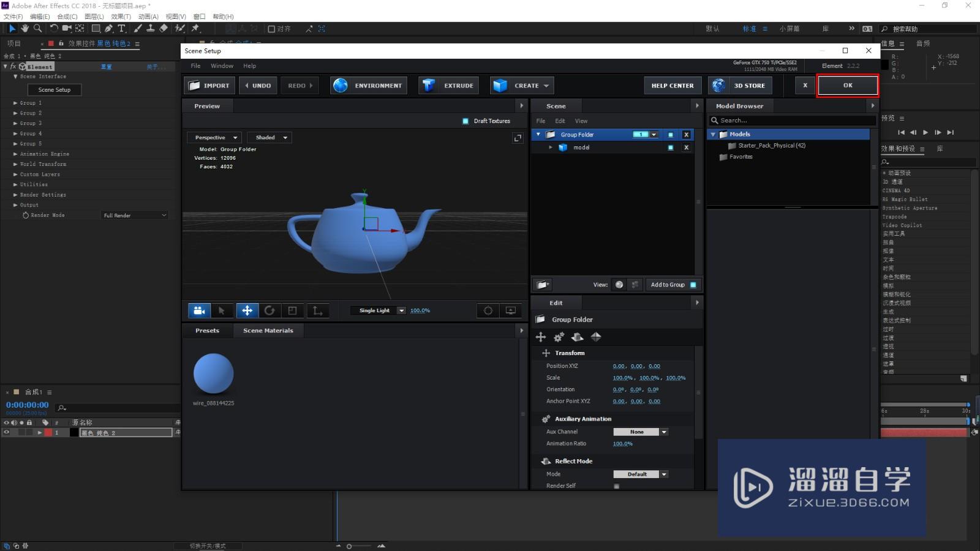Screen dimensions: 980x551
Task: Click the IMPORT button
Action: pyautogui.click(x=209, y=86)
